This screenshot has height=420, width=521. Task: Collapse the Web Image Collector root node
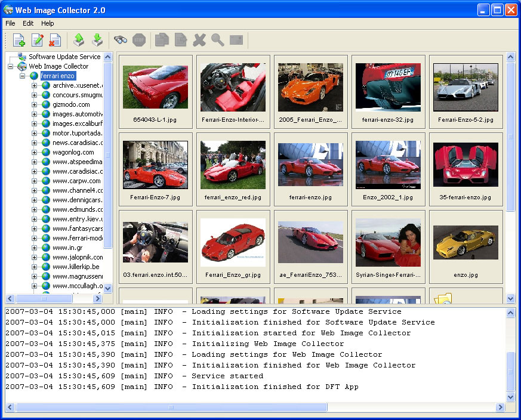click(x=11, y=67)
